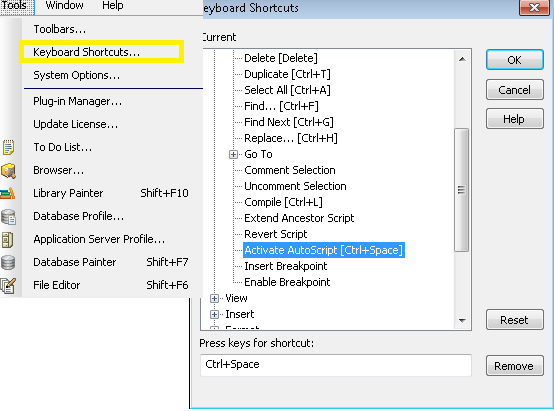
Task: Select Extend Ancestor Script row
Action: pyautogui.click(x=299, y=218)
